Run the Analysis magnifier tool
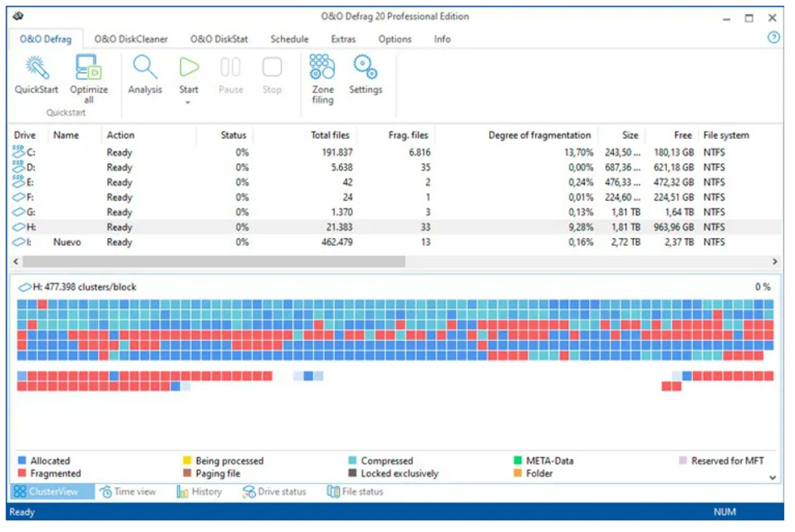This screenshot has height=532, width=795. (x=145, y=67)
